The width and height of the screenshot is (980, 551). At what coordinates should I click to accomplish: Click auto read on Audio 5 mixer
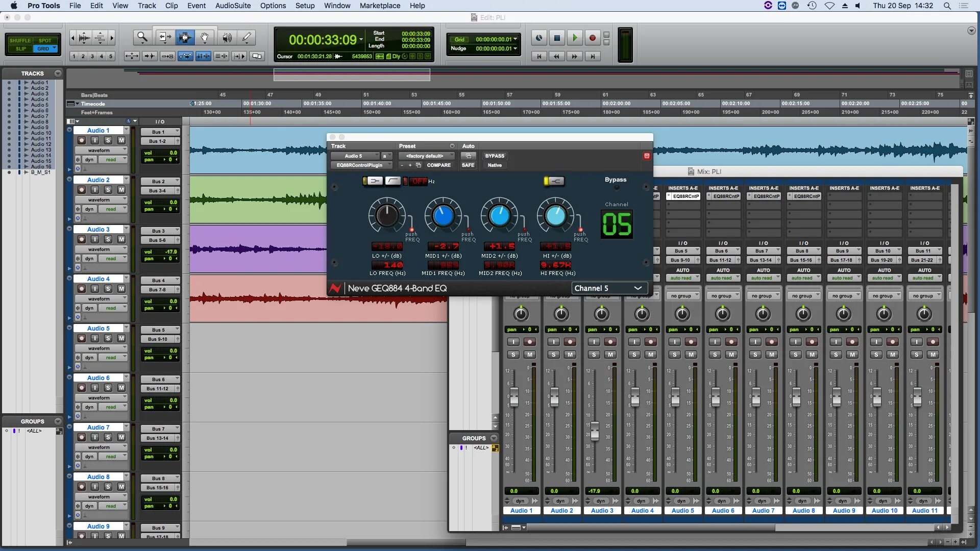pos(683,278)
